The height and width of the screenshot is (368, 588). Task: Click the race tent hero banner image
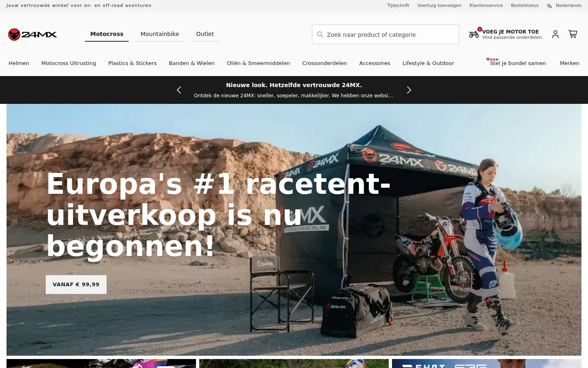(x=294, y=230)
